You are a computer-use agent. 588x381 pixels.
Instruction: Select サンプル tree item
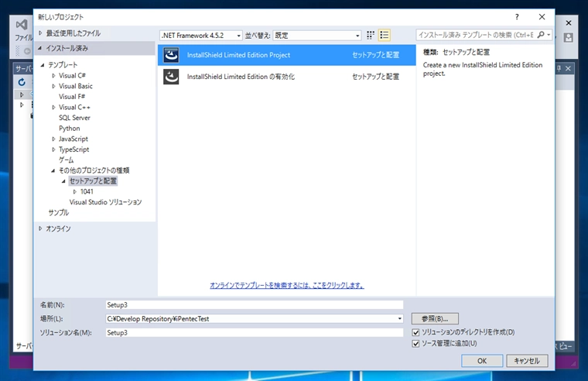coord(59,212)
